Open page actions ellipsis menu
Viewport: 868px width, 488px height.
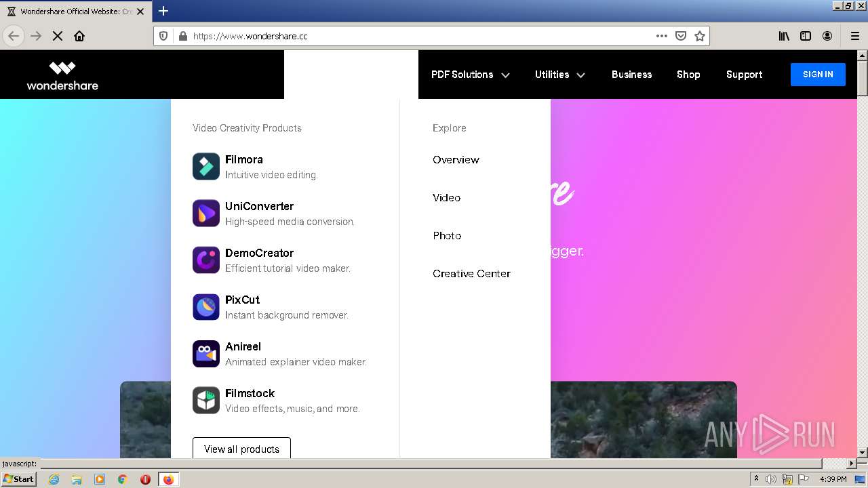662,36
